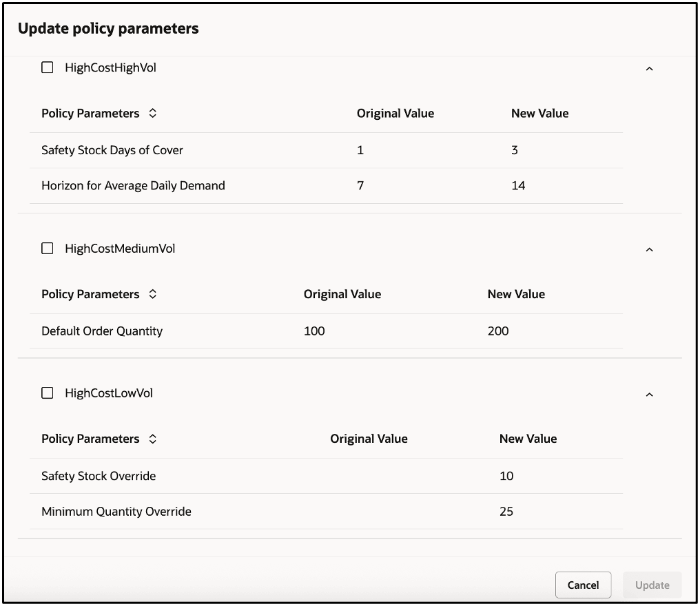Image resolution: width=700 pixels, height=606 pixels.
Task: Sort HighCostHighVol Policy Parameters column
Action: [153, 114]
